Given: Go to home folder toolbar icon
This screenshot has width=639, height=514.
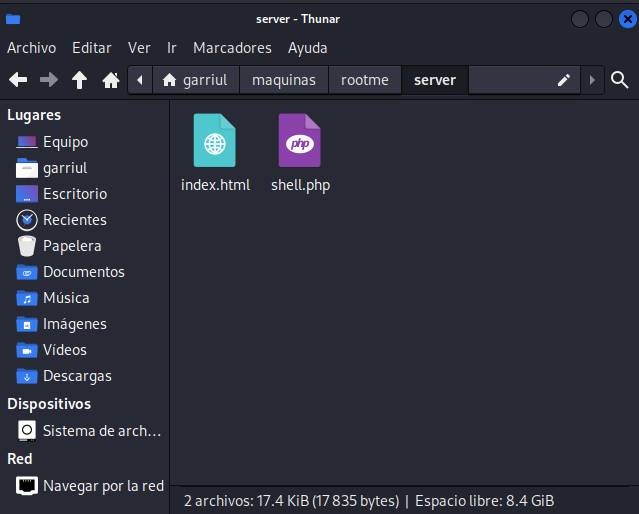Looking at the screenshot, I should pyautogui.click(x=111, y=80).
